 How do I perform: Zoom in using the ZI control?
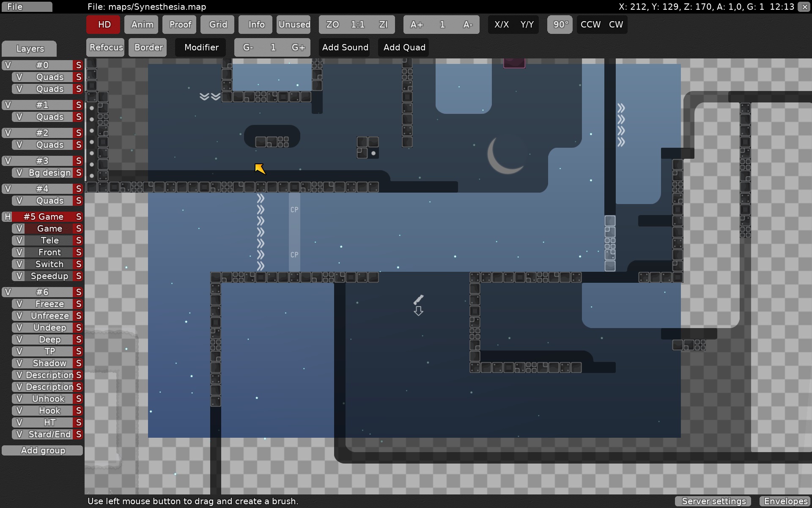pyautogui.click(x=384, y=24)
